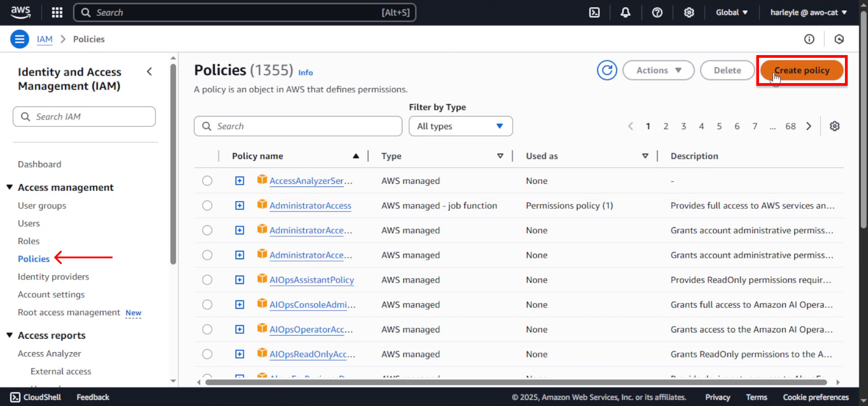
Task: Open the AdministratorAccess policy link
Action: coord(310,205)
